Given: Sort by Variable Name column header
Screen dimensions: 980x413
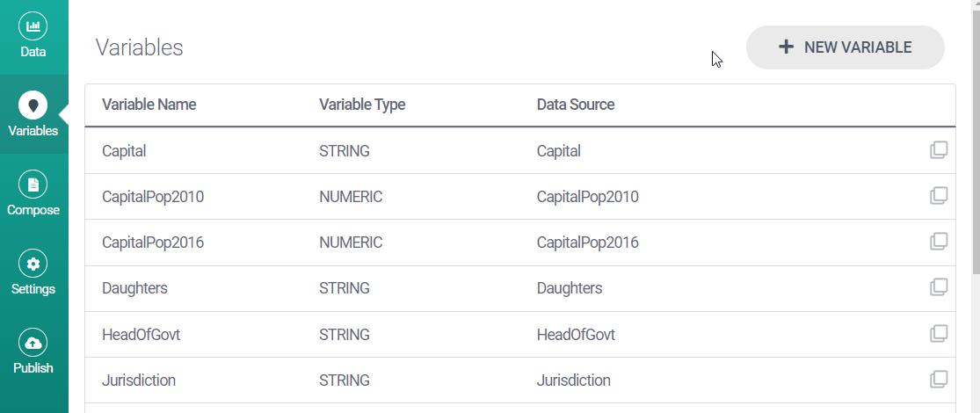Looking at the screenshot, I should [x=149, y=105].
